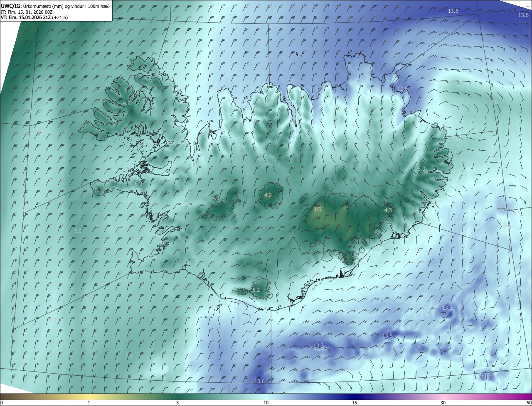The image size is (532, 406).
Task: Click the map value label 6.0
Action: click(138, 183)
